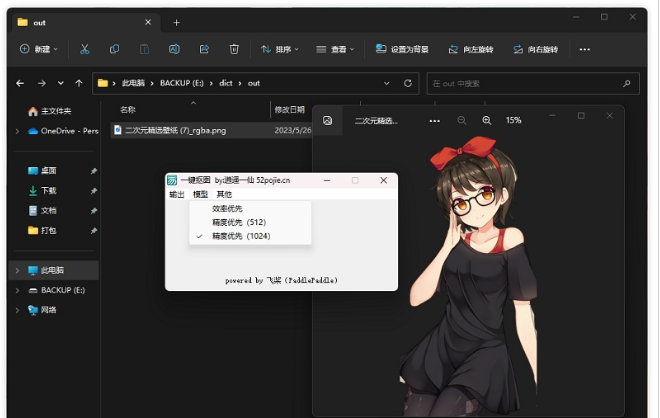This screenshot has height=418, width=660.
Task: Choose 精度优先 (512) model option
Action: pyautogui.click(x=250, y=222)
